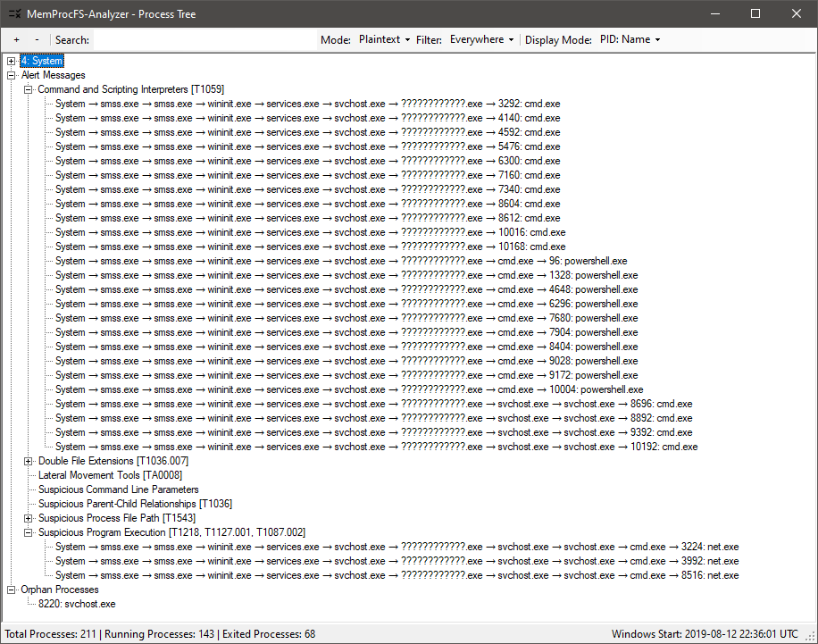Collapse Suspicious Program Execution node
The width and height of the screenshot is (818, 644).
click(29, 533)
